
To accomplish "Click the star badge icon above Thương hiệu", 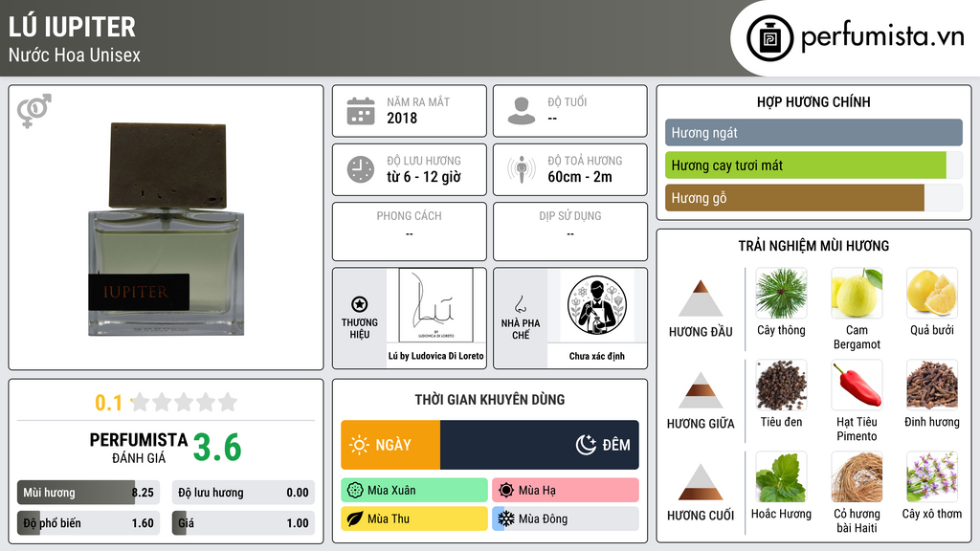I will (360, 304).
